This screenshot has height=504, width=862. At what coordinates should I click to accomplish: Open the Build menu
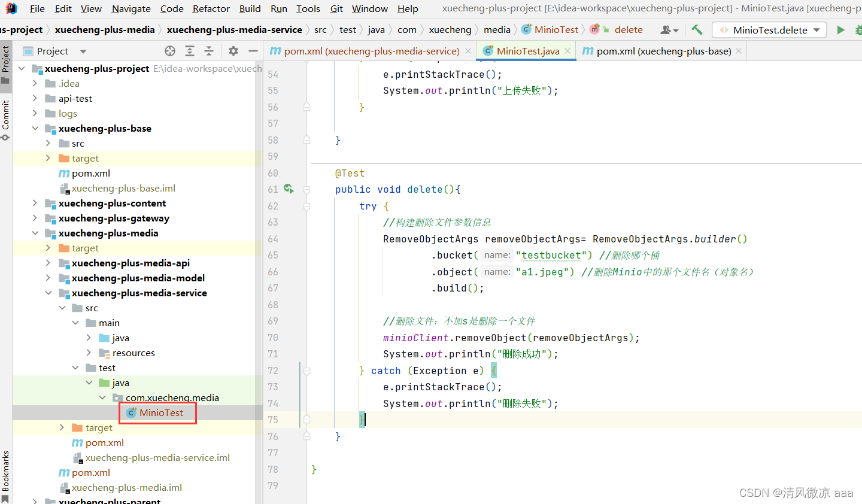(250, 8)
